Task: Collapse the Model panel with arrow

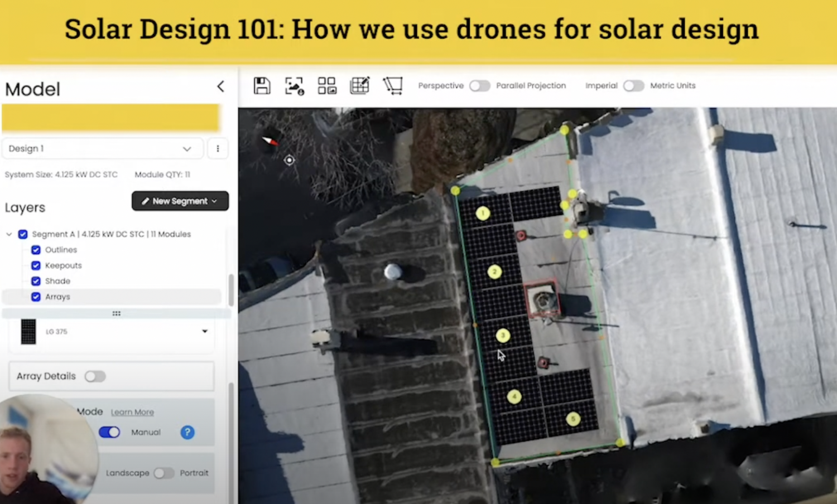Action: 221,86
